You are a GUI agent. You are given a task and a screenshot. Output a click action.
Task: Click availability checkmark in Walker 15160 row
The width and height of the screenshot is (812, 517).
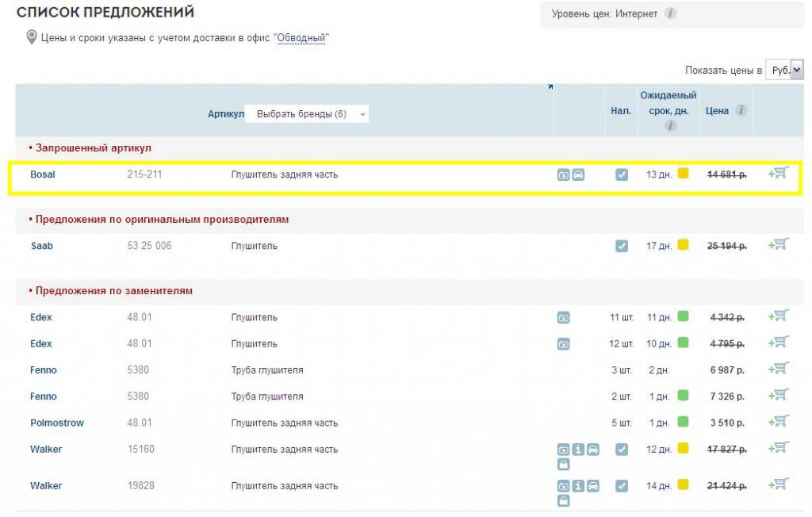[x=622, y=450]
